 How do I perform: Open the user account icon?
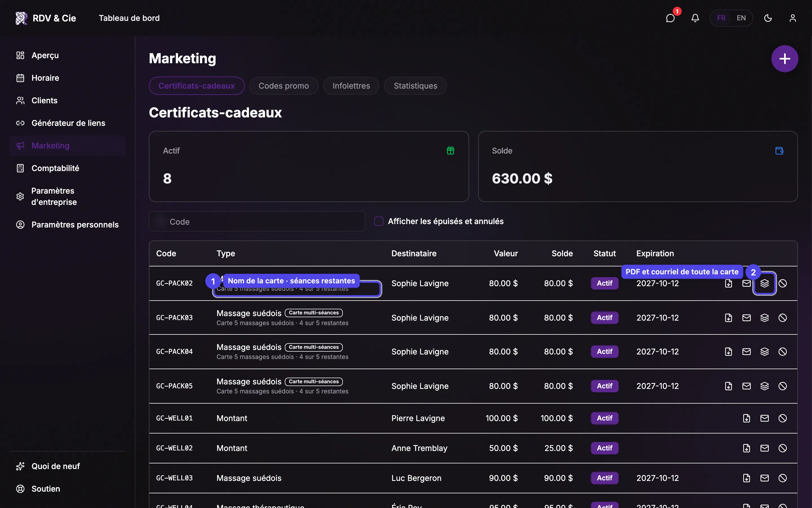pyautogui.click(x=793, y=18)
